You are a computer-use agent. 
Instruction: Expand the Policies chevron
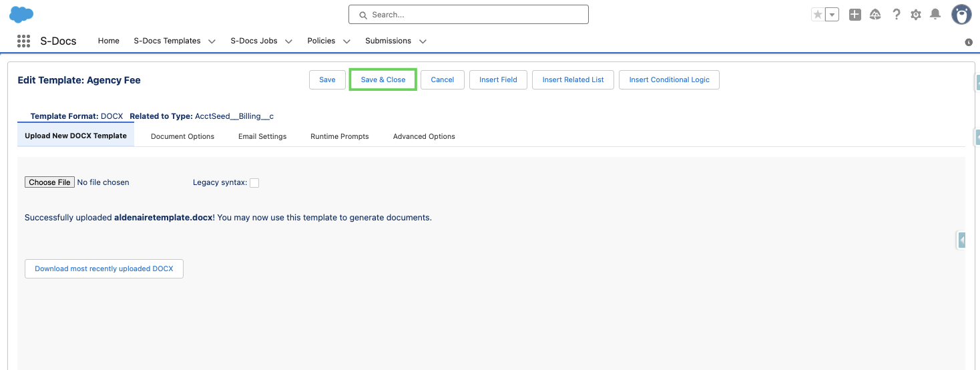346,41
